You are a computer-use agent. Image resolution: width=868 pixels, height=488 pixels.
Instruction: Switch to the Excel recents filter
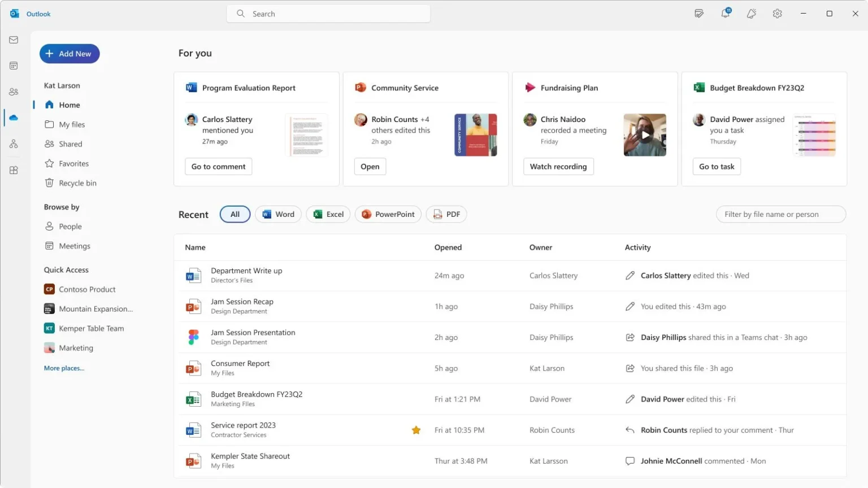tap(328, 214)
